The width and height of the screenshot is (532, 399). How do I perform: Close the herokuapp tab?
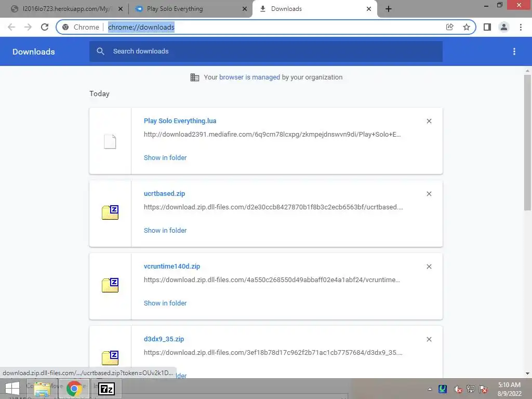point(121,9)
